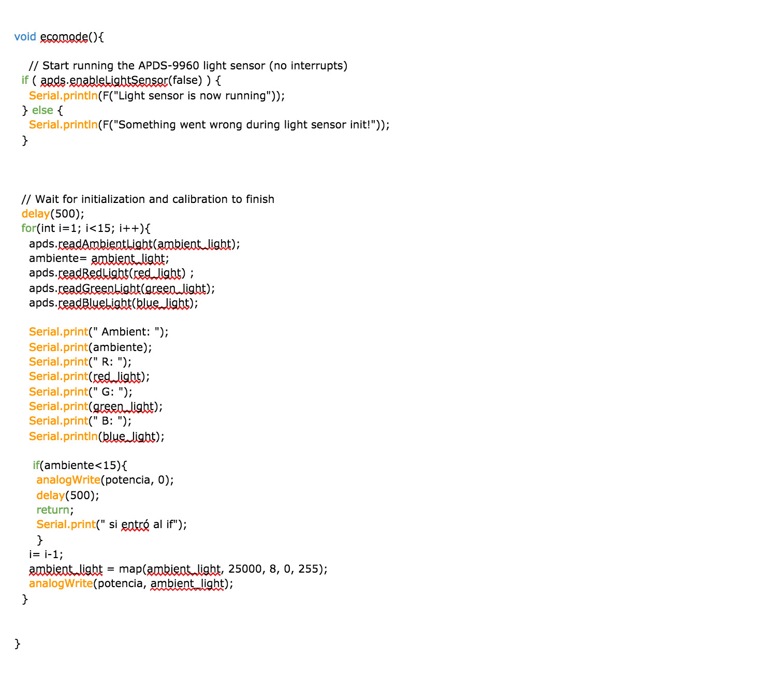Click 'readRedLight' method call
Viewport: 763px width, 700px height.
93,273
